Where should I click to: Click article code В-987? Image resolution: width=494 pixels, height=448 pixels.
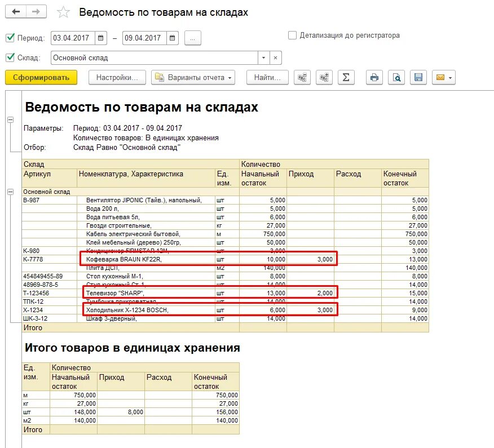click(x=31, y=200)
